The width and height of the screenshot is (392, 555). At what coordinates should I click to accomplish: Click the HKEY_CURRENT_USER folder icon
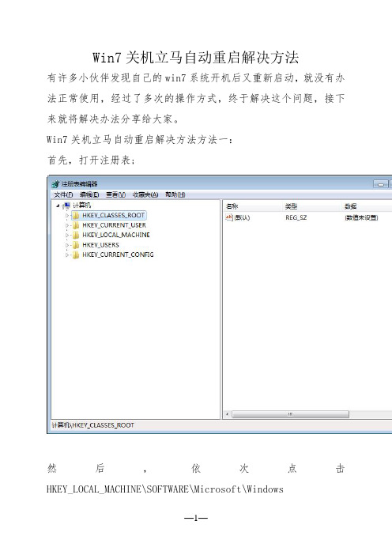tap(76, 225)
